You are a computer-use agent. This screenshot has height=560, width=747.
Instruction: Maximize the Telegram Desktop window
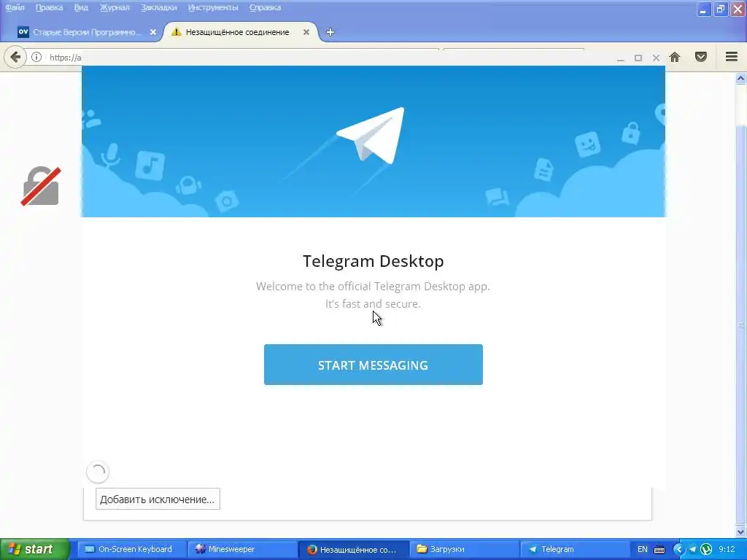[x=638, y=58]
